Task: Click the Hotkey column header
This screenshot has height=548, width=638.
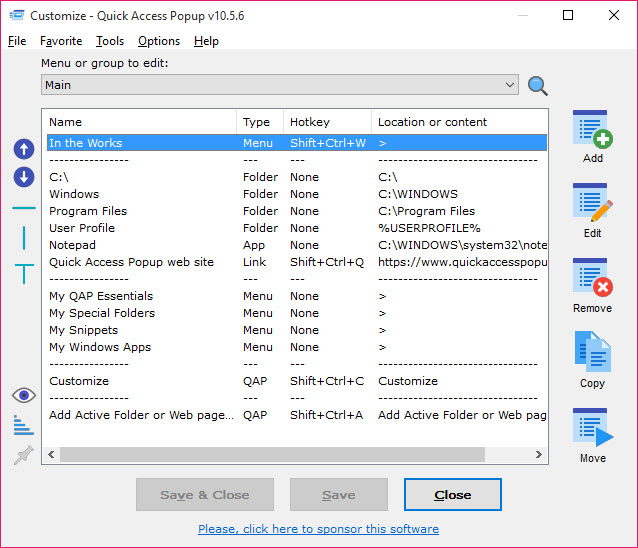Action: click(328, 122)
